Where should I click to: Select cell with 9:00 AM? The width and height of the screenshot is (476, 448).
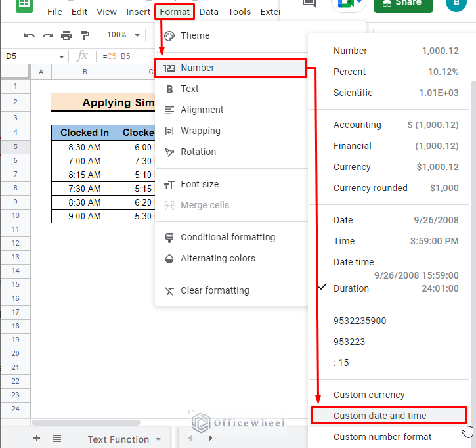click(x=85, y=216)
